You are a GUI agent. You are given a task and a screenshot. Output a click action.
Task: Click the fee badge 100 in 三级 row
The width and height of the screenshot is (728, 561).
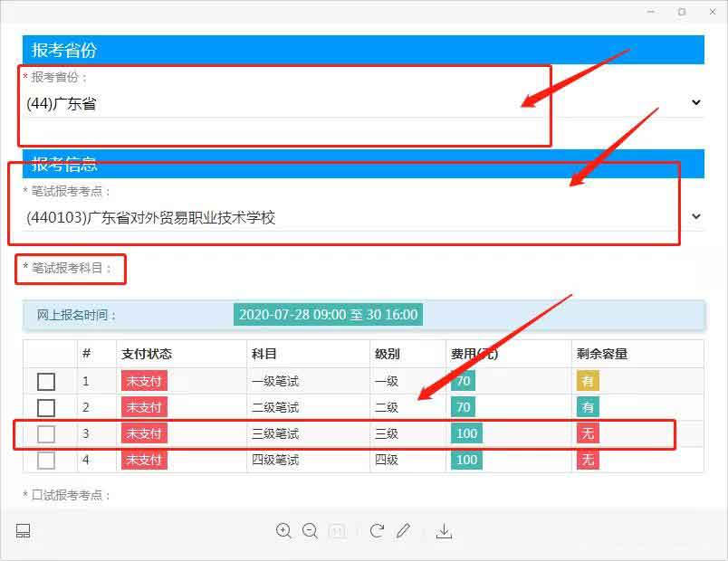[466, 434]
